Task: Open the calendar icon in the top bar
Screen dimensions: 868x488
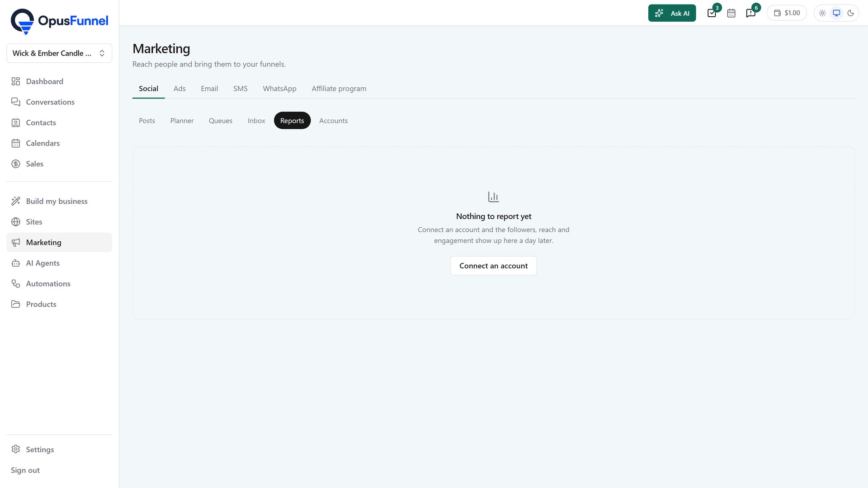Action: pyautogui.click(x=731, y=13)
